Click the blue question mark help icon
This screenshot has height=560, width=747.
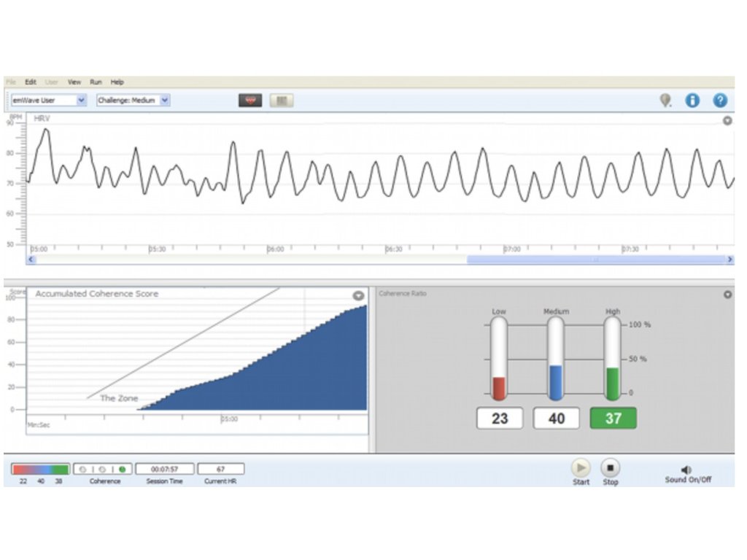pos(720,100)
